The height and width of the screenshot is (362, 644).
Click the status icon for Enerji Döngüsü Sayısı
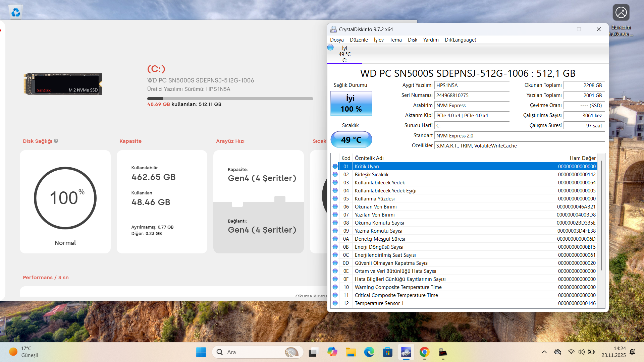(x=335, y=247)
